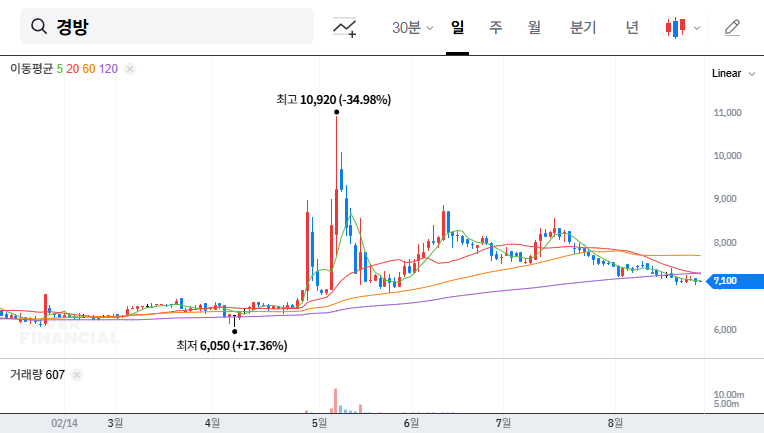Click the candlestick chart type icon

[x=676, y=27]
